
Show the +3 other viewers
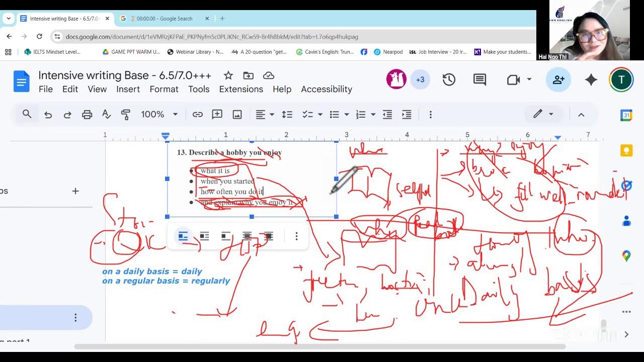point(420,79)
